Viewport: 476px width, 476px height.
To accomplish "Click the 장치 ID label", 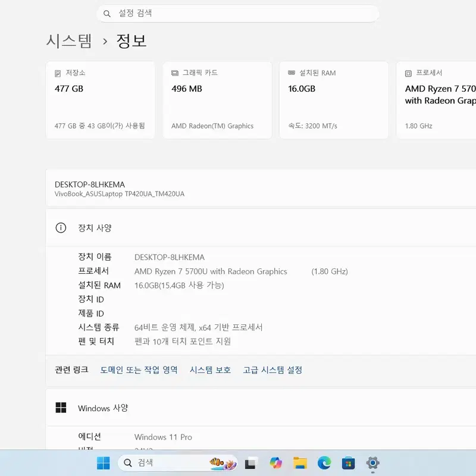I will (91, 299).
